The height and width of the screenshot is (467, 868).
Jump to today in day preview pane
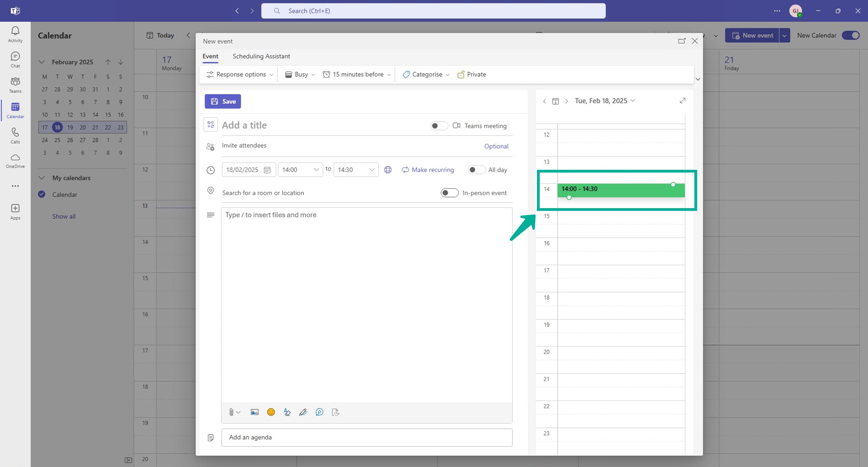[x=556, y=101]
